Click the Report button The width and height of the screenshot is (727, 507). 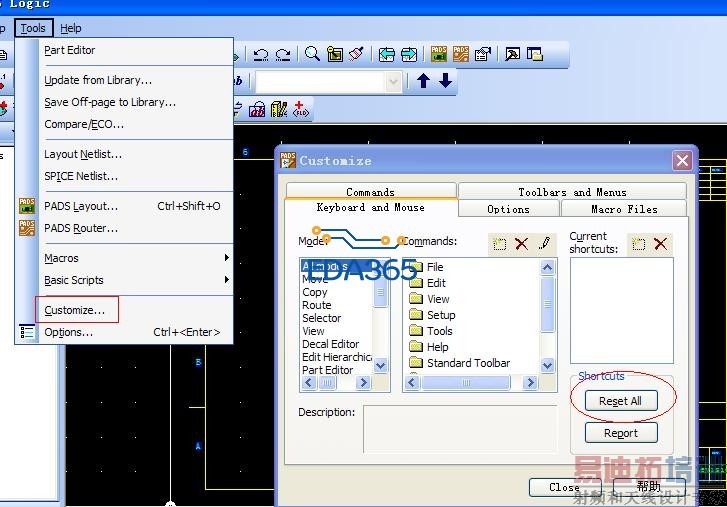(x=621, y=433)
